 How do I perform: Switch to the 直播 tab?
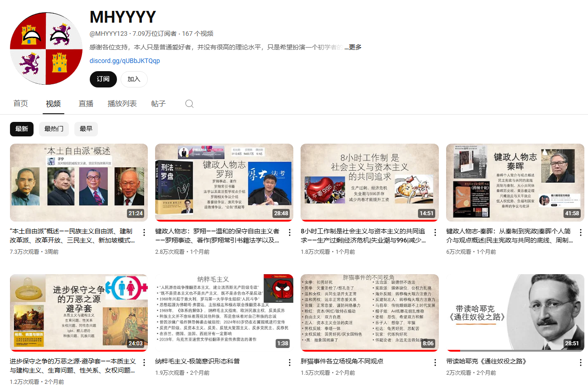click(x=86, y=104)
